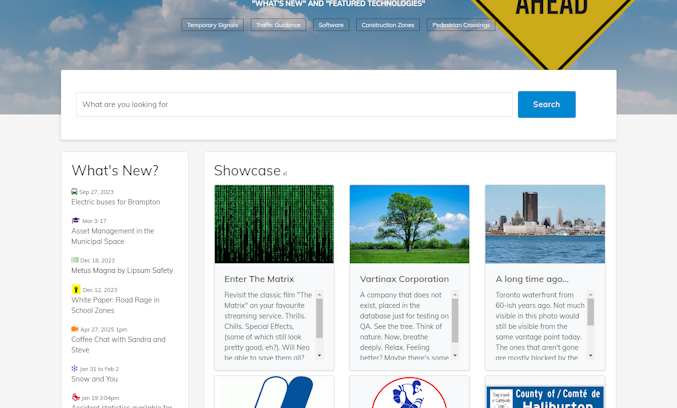The height and width of the screenshot is (408, 677).
Task: Click the County of Haliburton sign thumbnail
Action: (545, 395)
